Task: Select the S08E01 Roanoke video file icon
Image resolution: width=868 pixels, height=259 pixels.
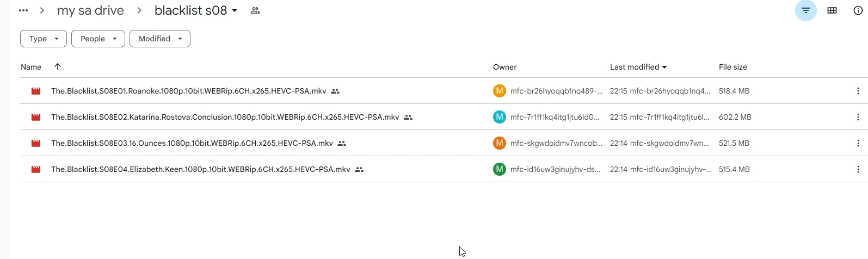Action: [x=36, y=91]
